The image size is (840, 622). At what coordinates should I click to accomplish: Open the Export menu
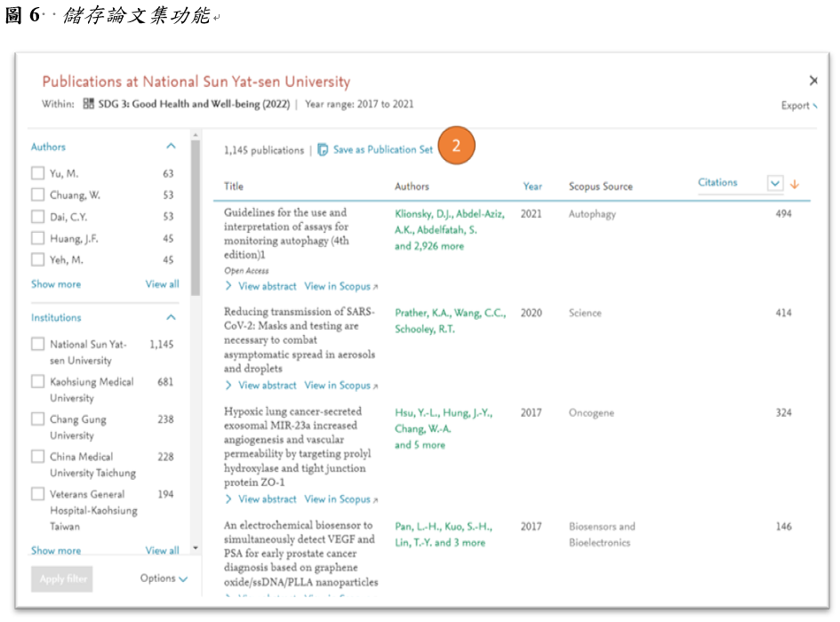799,106
